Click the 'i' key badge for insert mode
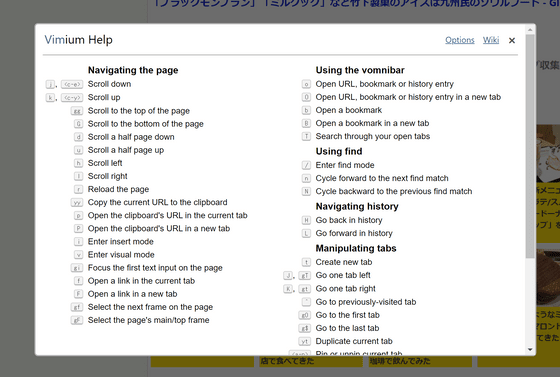 (79, 242)
